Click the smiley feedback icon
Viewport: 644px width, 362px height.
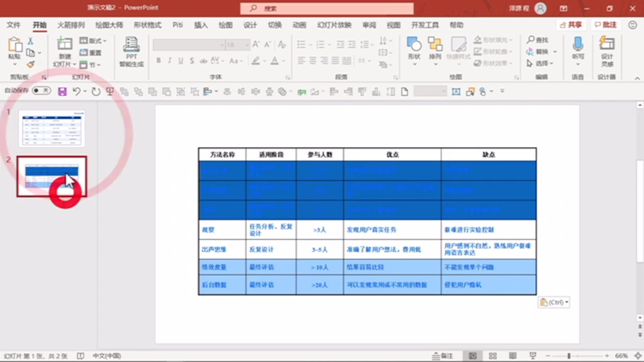[632, 25]
